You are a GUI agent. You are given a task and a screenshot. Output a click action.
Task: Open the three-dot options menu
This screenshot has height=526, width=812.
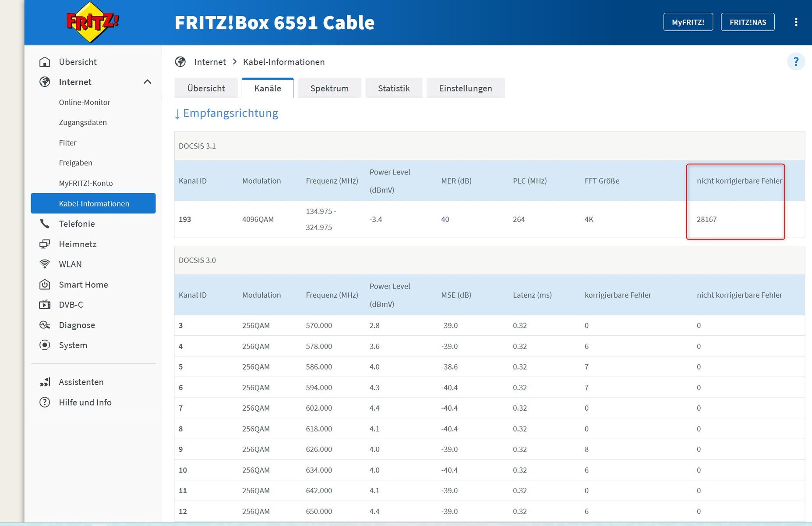coord(796,22)
